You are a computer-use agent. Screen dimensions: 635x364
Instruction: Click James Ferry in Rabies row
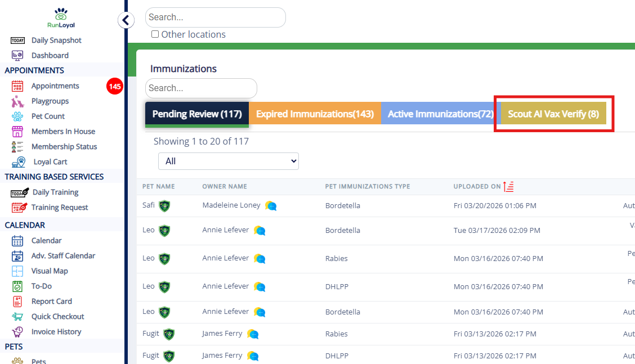tap(222, 334)
